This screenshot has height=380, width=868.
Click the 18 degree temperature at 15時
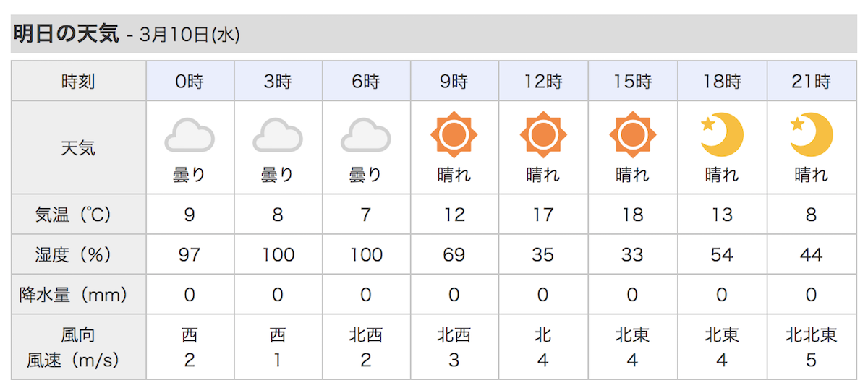633,215
